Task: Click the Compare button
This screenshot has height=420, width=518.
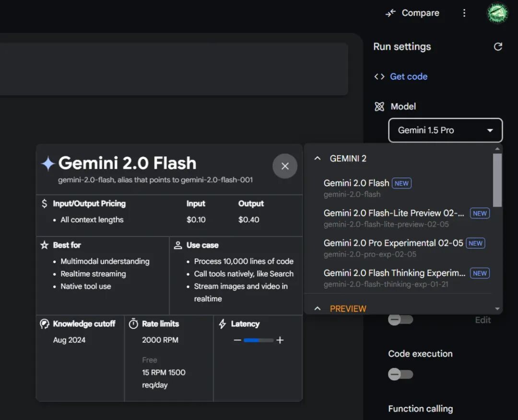Action: pyautogui.click(x=412, y=13)
